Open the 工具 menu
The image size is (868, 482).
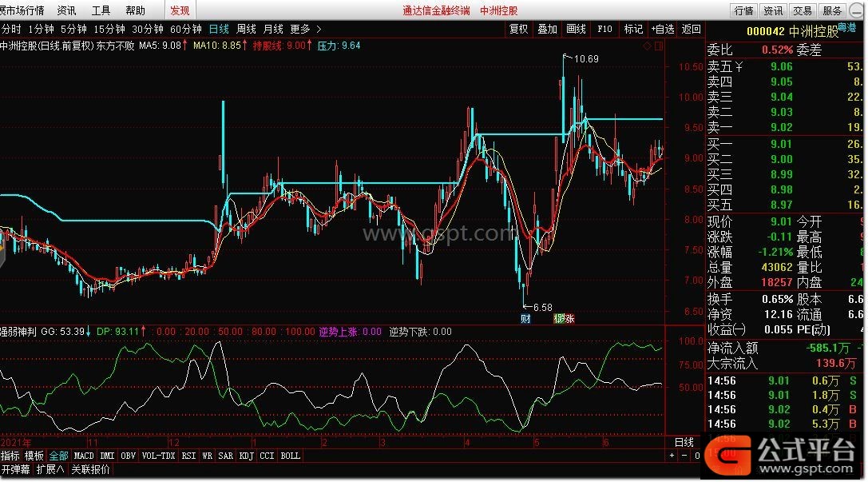pos(101,10)
